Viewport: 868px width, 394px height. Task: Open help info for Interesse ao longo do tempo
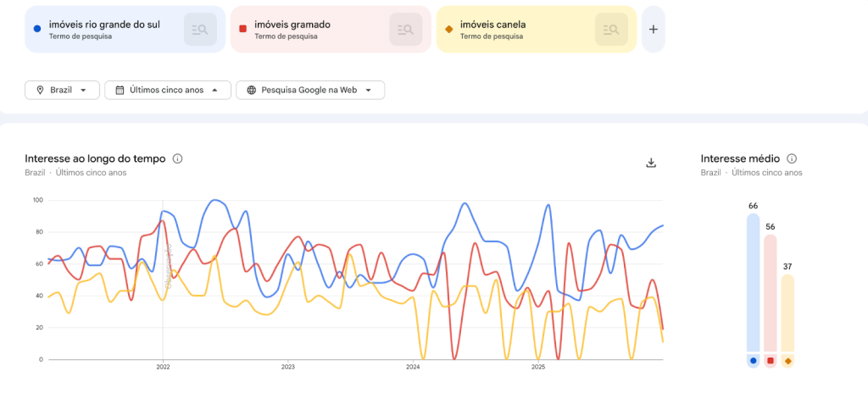pyautogui.click(x=178, y=158)
